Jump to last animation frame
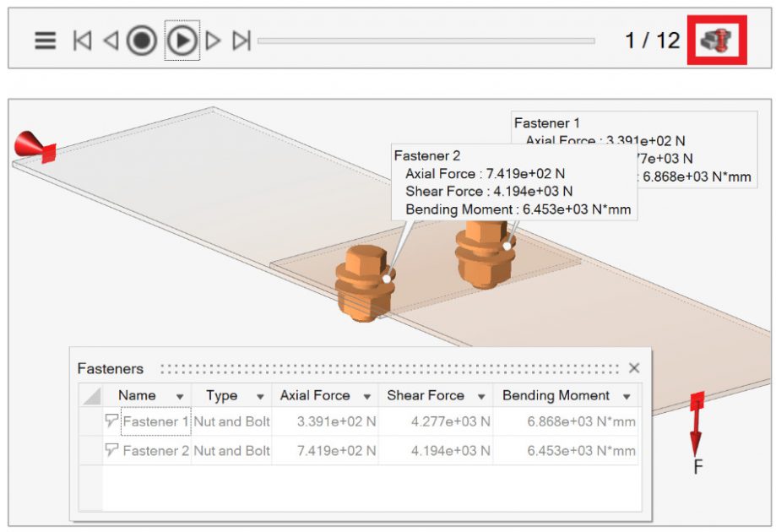The height and width of the screenshot is (532, 776). tap(241, 41)
